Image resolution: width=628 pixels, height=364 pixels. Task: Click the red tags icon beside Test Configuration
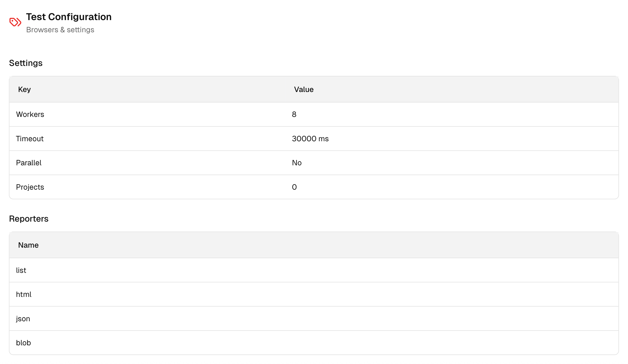pyautogui.click(x=15, y=22)
